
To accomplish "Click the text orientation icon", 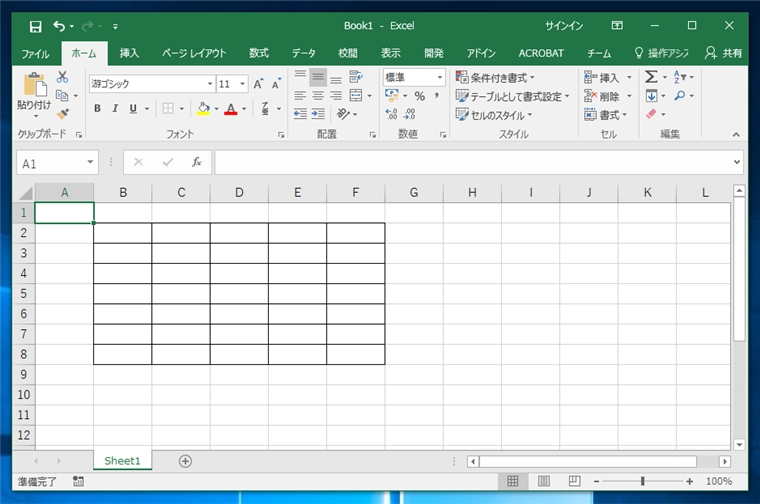I will pos(343,114).
